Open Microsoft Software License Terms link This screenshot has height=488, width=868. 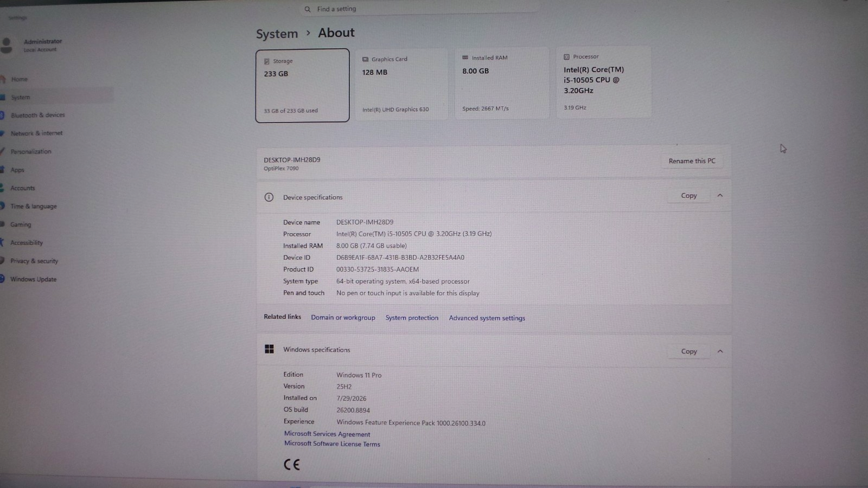click(x=332, y=444)
